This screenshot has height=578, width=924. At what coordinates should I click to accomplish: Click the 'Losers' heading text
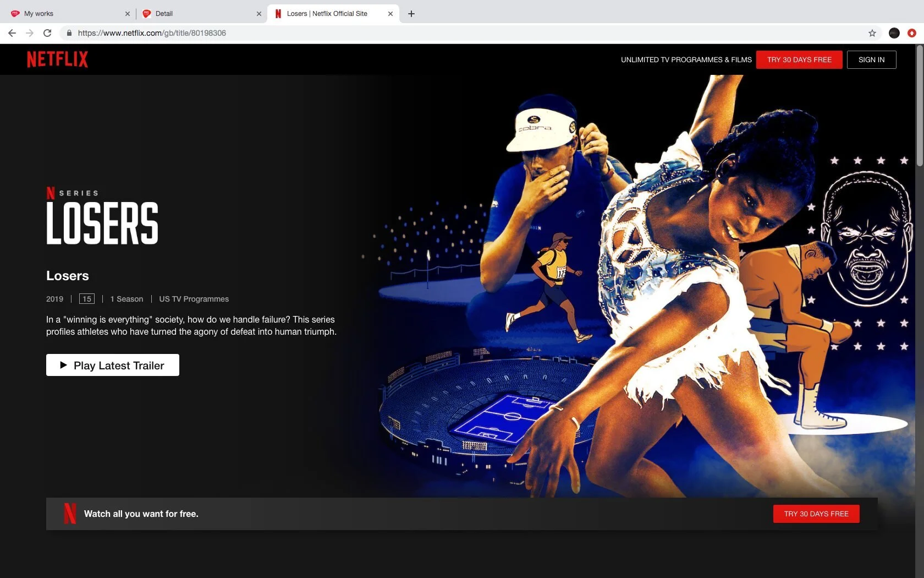click(x=68, y=276)
